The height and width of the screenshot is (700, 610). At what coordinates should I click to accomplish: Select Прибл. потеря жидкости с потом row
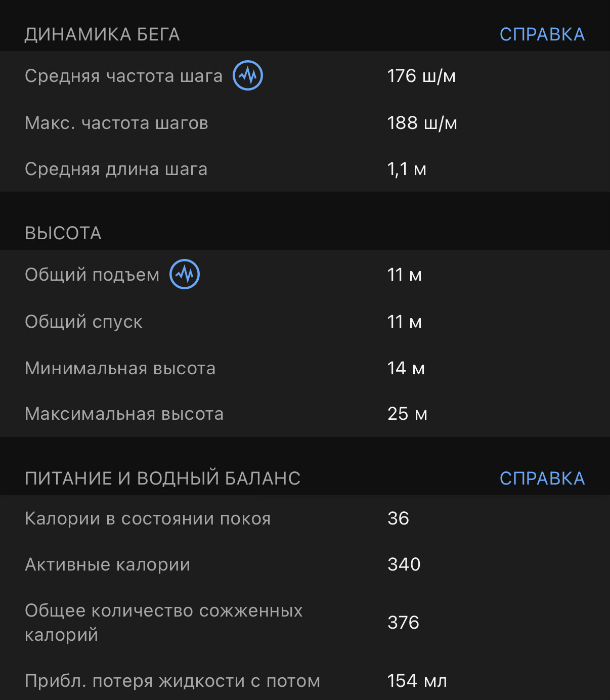(305, 681)
